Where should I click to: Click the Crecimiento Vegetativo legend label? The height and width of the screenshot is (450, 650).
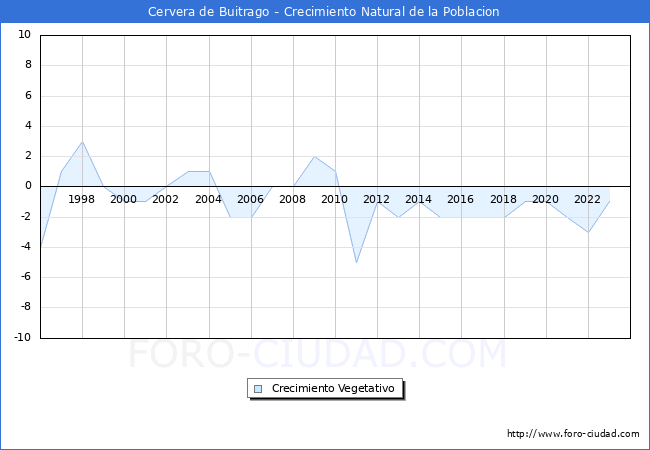[333, 388]
